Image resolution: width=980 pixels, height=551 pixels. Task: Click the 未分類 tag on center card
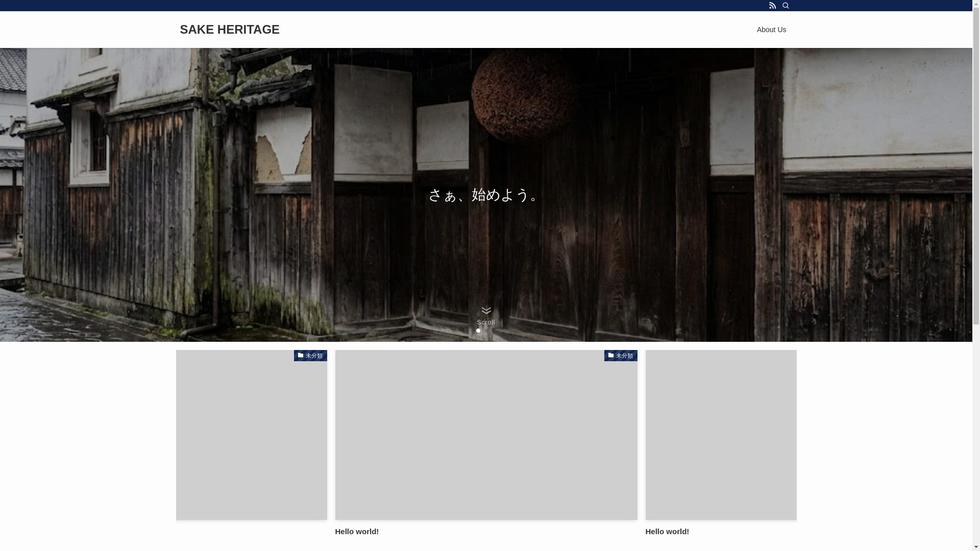(621, 356)
